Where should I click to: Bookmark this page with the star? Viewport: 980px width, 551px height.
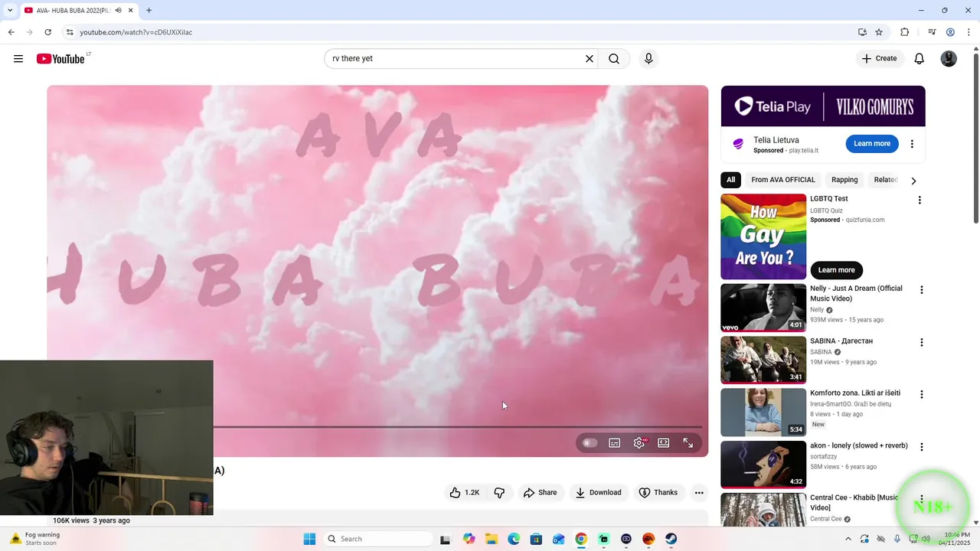tap(879, 32)
